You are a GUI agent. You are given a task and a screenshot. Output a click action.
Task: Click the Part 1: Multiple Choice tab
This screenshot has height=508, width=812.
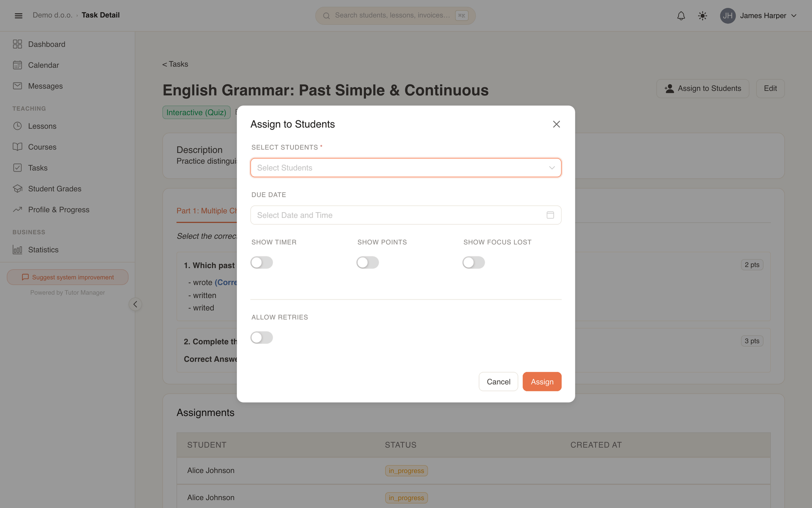(207, 211)
